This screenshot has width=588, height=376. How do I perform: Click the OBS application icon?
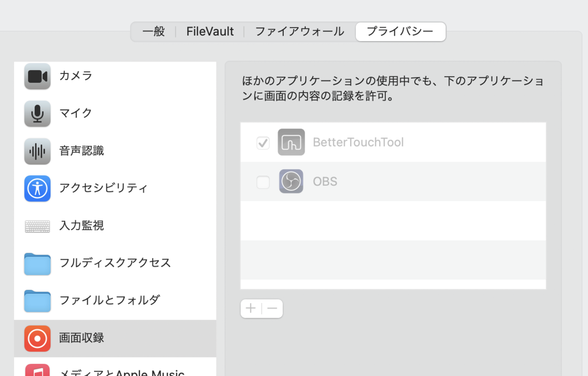click(x=291, y=182)
